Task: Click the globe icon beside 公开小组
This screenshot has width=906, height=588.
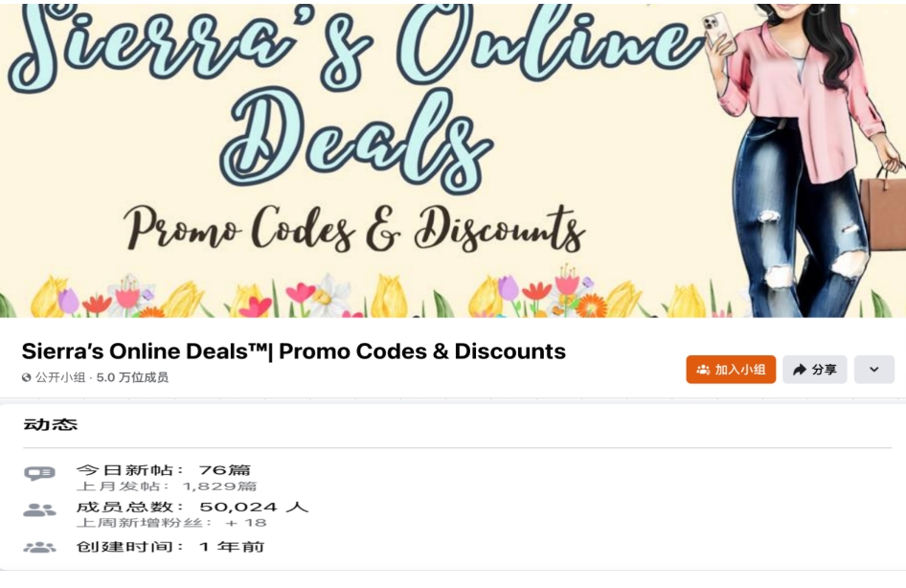Action: (x=26, y=377)
